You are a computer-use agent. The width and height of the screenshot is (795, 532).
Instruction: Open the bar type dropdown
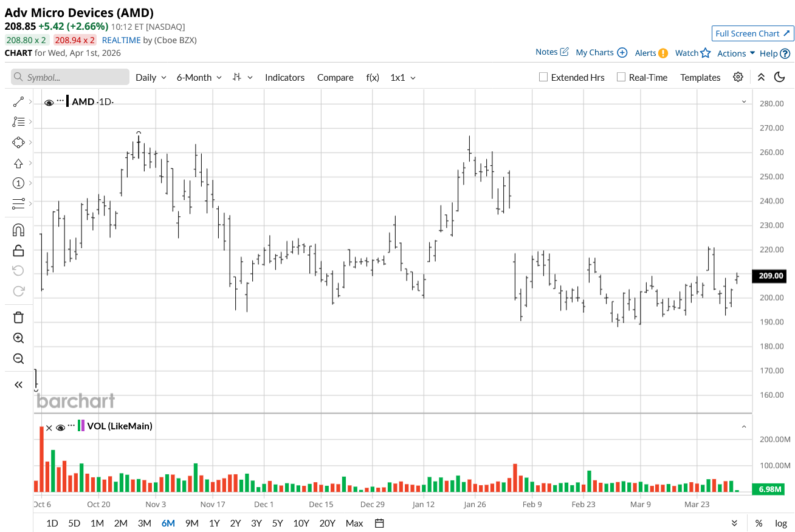243,77
